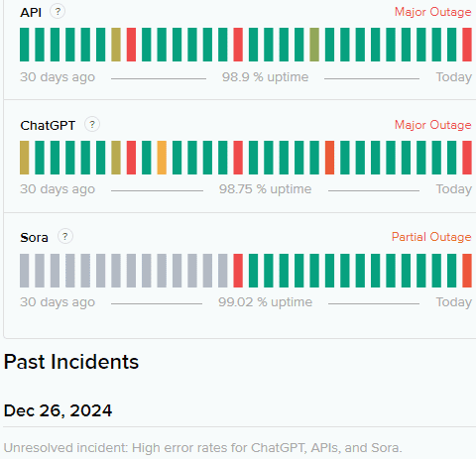Click the 'Dec 26, 2024' incident date
The image size is (476, 459).
tap(58, 410)
